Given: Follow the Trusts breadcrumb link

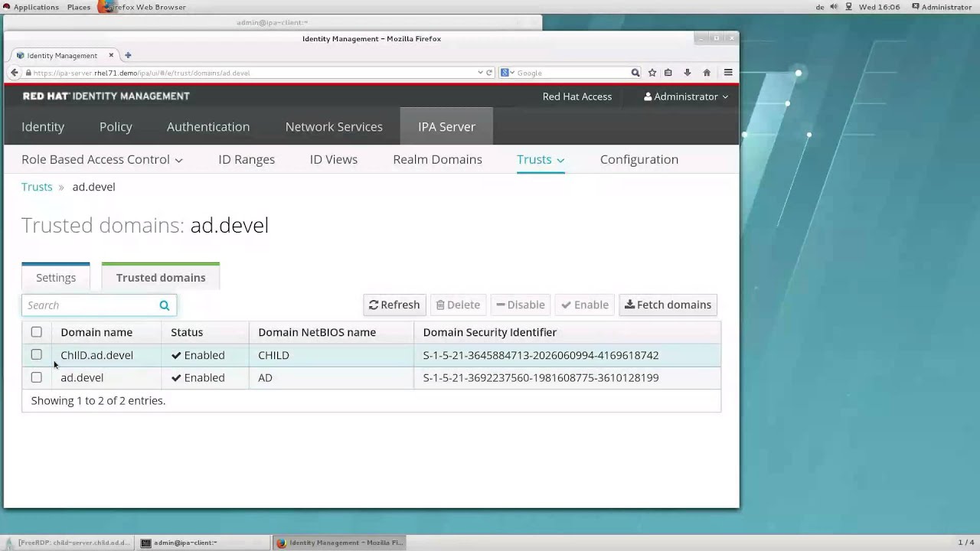Looking at the screenshot, I should [37, 187].
